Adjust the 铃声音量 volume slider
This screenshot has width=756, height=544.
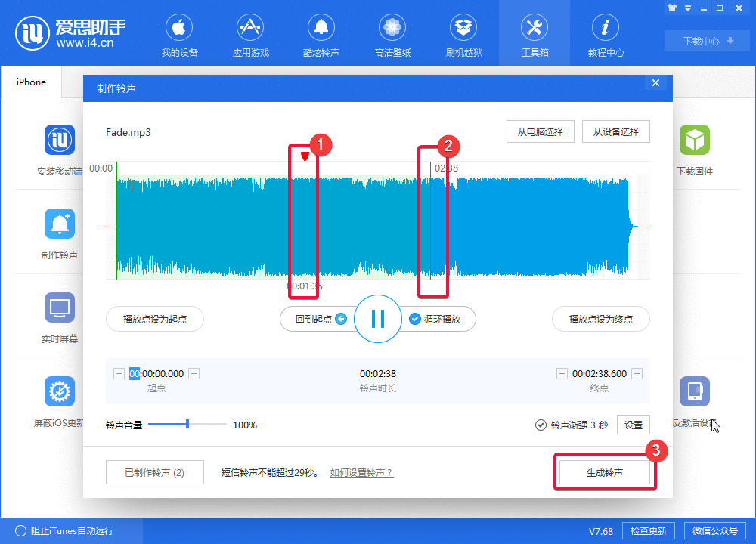(x=188, y=425)
